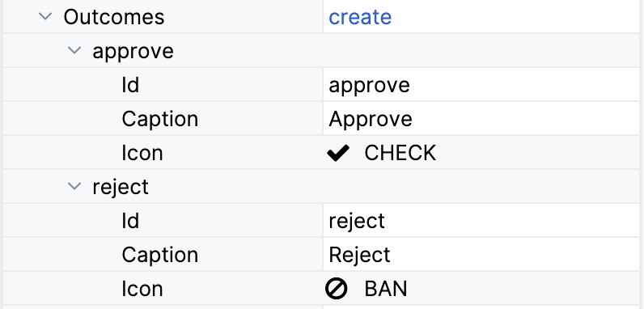
Task: Select the Outcomes tree label
Action: (114, 17)
